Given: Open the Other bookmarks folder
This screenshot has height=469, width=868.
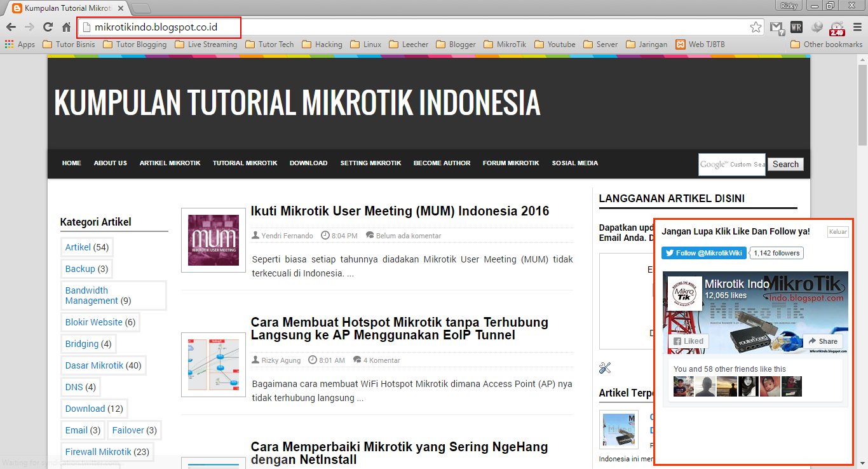Looking at the screenshot, I should (827, 44).
